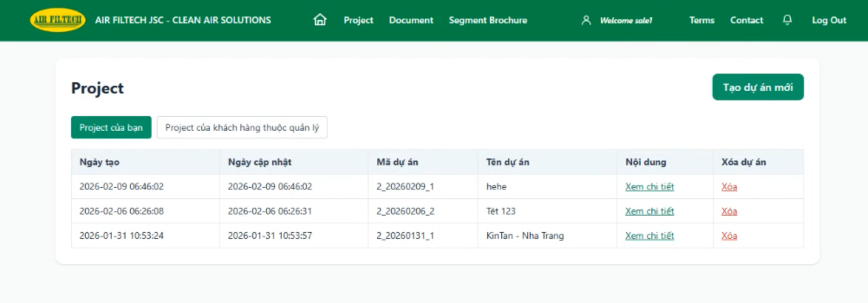This screenshot has height=303, width=868.
Task: Click update time 2026-02-06 06:26:31
Action: pyautogui.click(x=270, y=211)
